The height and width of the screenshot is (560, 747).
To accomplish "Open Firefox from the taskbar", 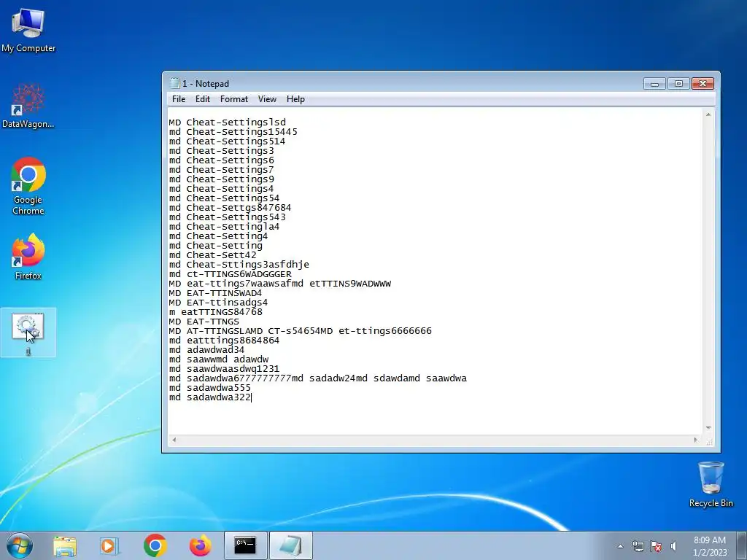I will coord(200,545).
